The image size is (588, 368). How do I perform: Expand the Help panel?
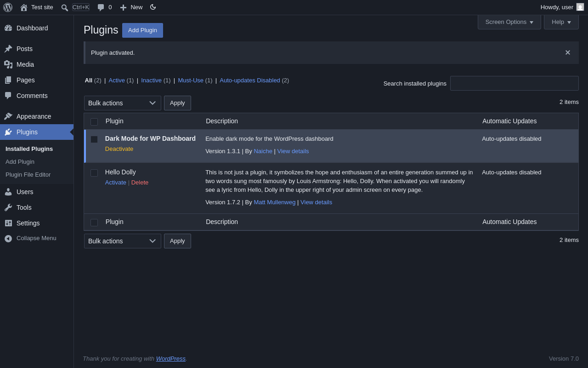coord(561,22)
